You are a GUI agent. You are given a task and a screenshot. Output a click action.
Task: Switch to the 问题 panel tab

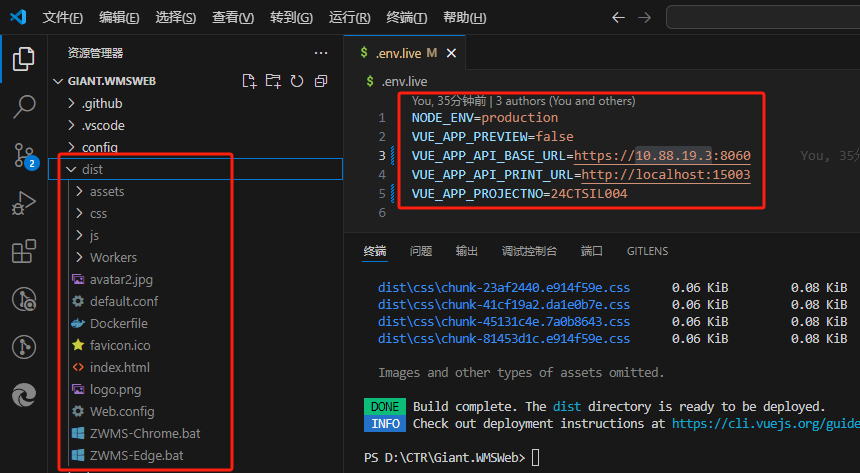pos(420,251)
